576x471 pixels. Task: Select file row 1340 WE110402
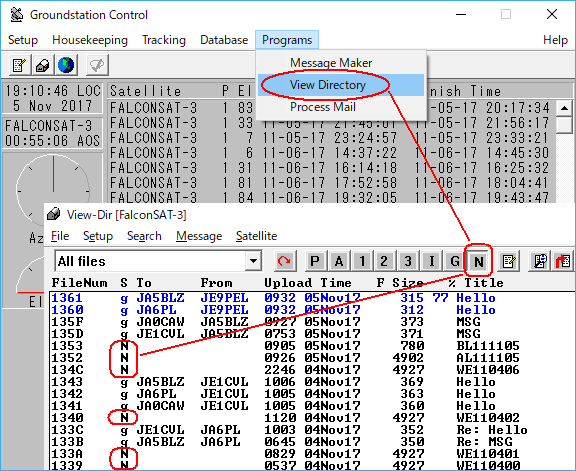tap(312, 418)
